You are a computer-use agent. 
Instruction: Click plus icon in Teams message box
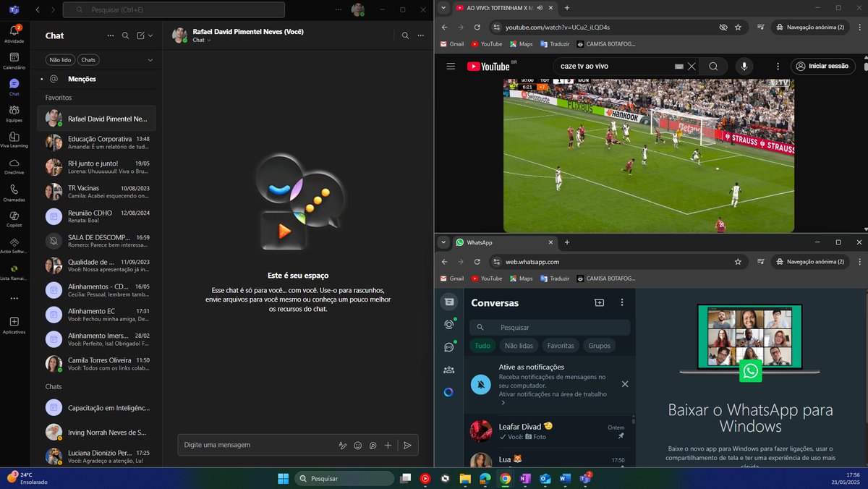click(x=388, y=446)
